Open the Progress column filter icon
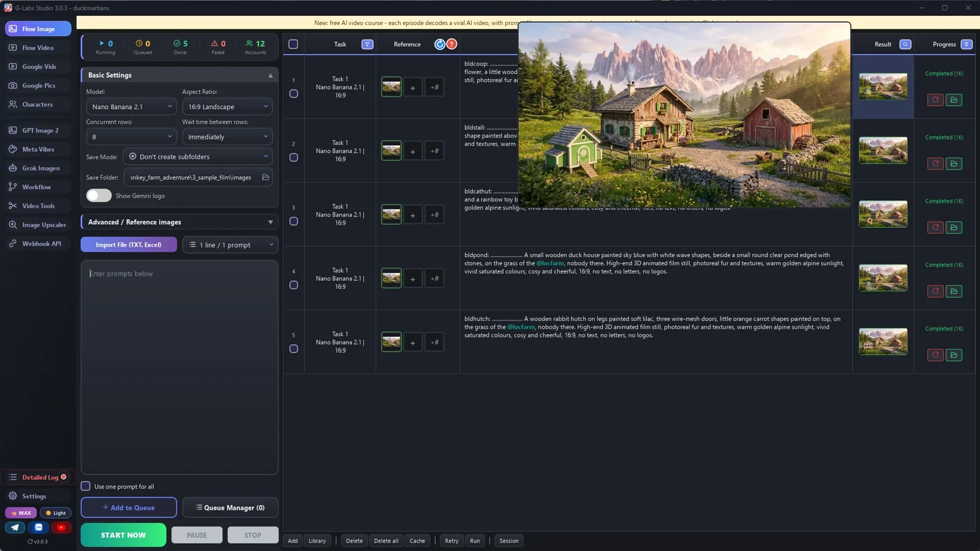This screenshot has height=551, width=980. tap(966, 44)
